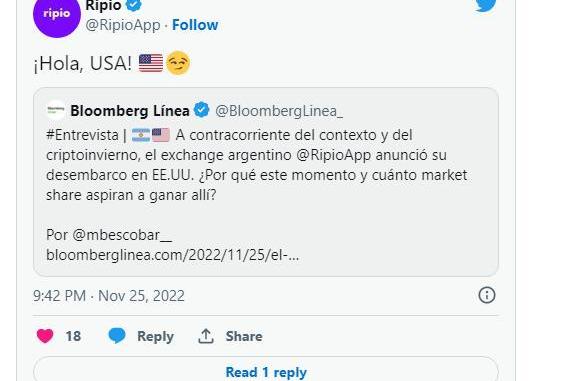Click the Ripio purple profile avatar
564x381 pixels.
point(57,15)
